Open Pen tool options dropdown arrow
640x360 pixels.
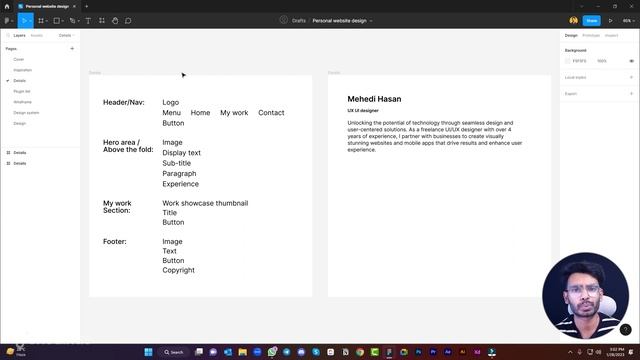(78, 21)
